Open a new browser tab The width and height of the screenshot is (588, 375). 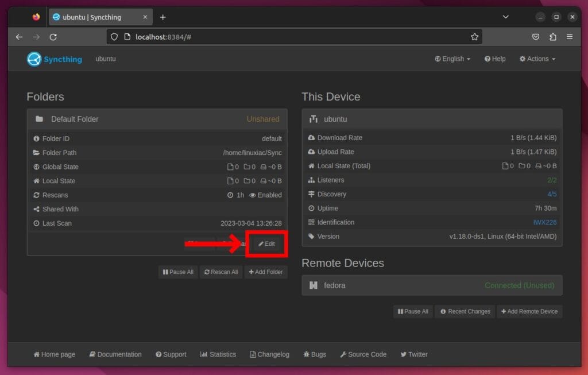(163, 17)
